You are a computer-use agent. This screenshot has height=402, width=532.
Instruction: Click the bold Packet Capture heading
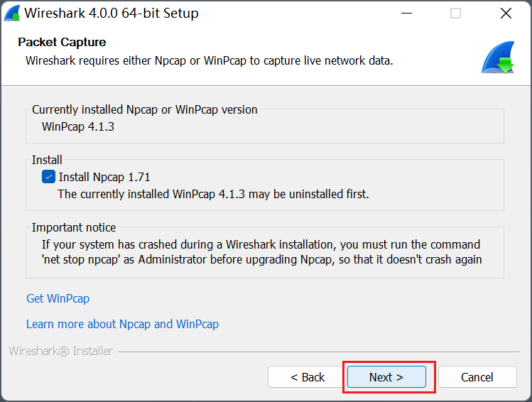[62, 42]
